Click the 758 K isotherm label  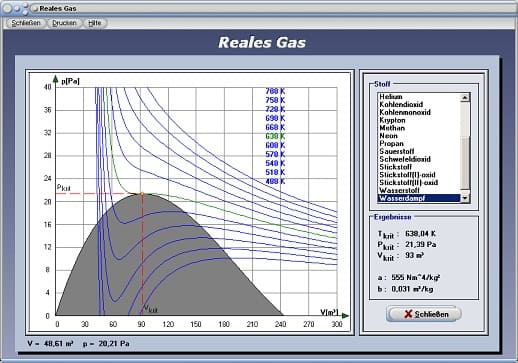(275, 100)
